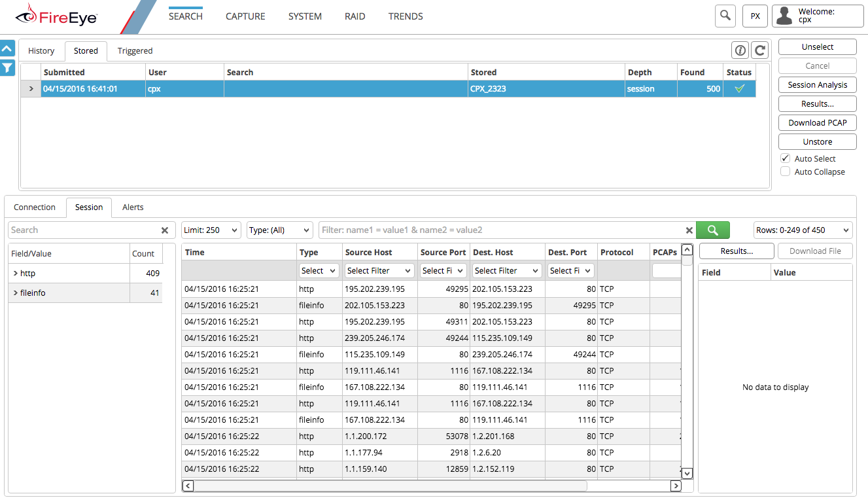Expand the stored search row arrow

(30, 89)
